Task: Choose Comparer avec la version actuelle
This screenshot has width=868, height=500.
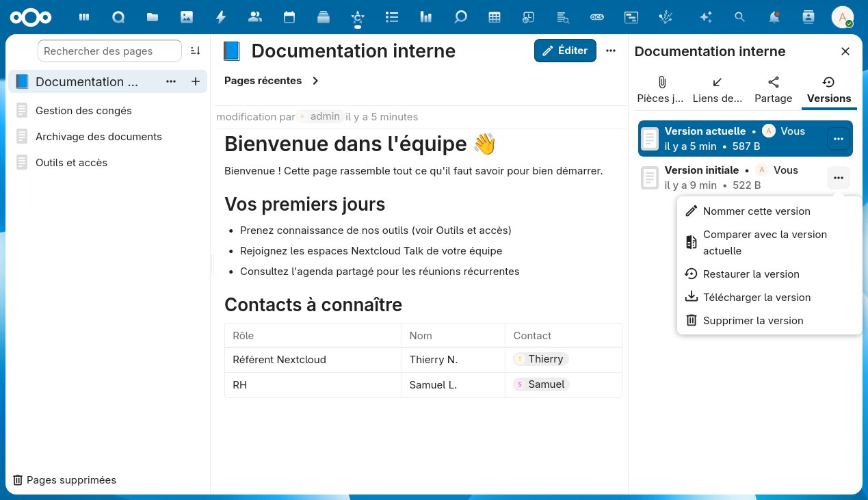Action: [770, 243]
